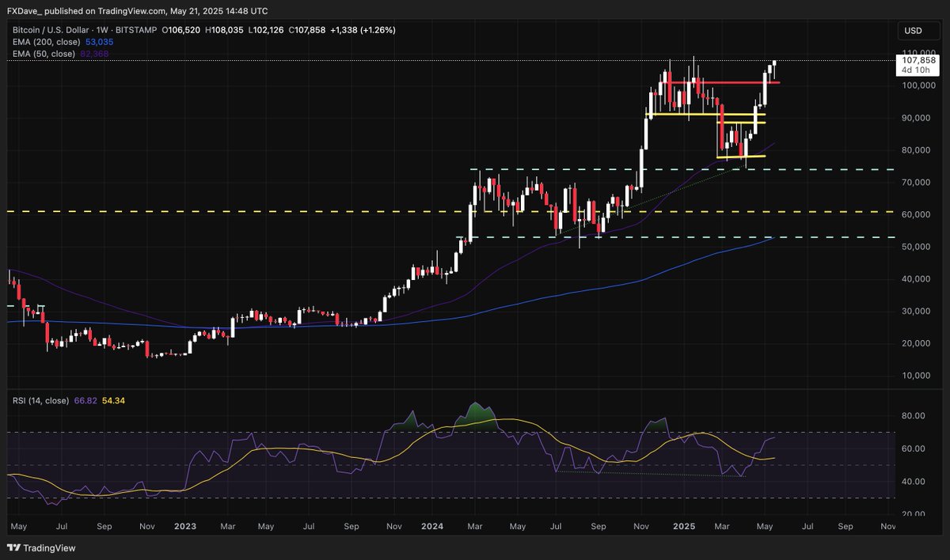Click the change value +1,338 (+1.26%)
This screenshot has height=560, width=950.
(365, 30)
